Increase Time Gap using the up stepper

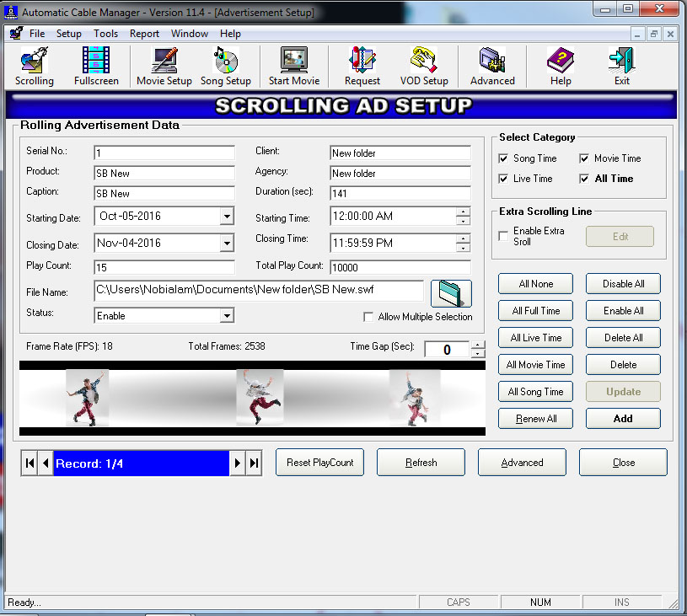click(x=479, y=343)
